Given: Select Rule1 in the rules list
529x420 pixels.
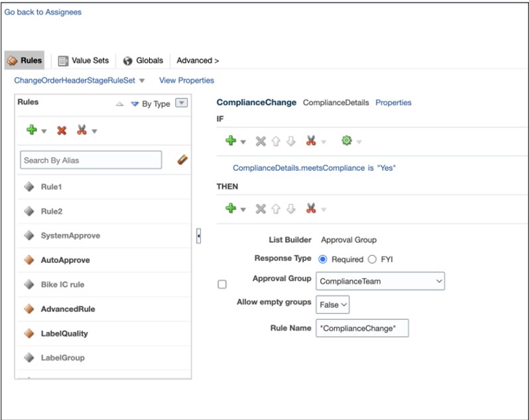Looking at the screenshot, I should pyautogui.click(x=104, y=187).
